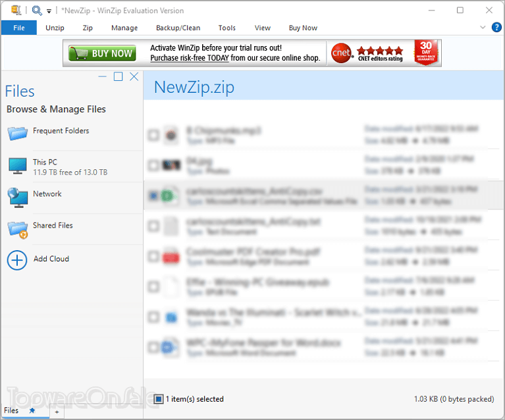The width and height of the screenshot is (505, 420).
Task: Follow the Purchase risk-free TODAY link
Action: click(190, 58)
